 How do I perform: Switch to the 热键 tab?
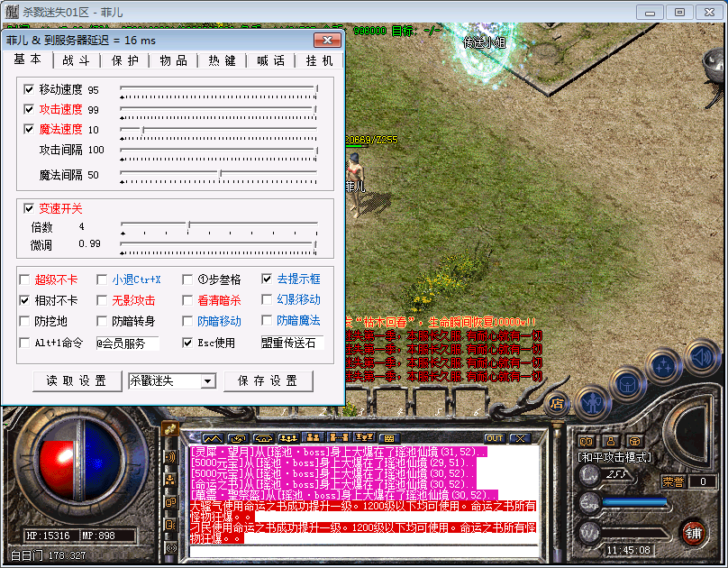click(x=222, y=60)
